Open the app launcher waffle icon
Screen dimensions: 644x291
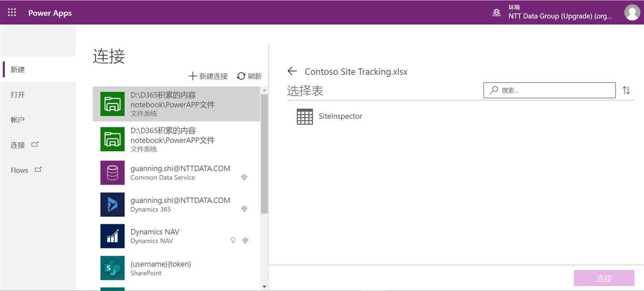tap(12, 13)
